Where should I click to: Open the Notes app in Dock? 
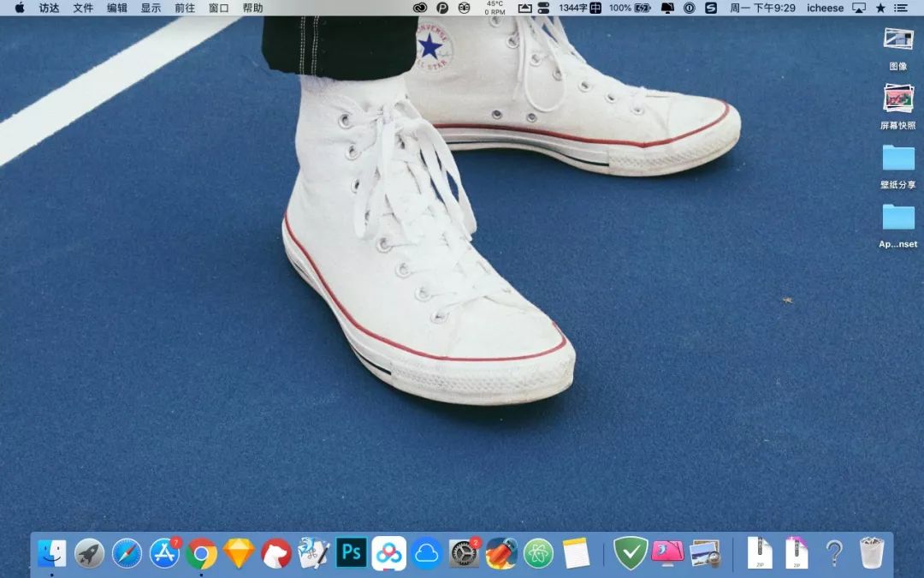[577, 554]
